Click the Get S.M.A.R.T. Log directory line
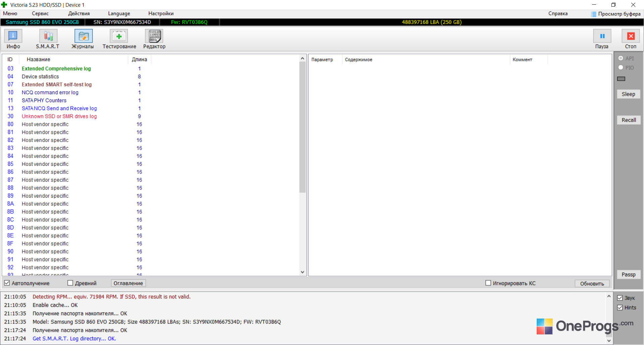The height and width of the screenshot is (345, 644). (74, 339)
